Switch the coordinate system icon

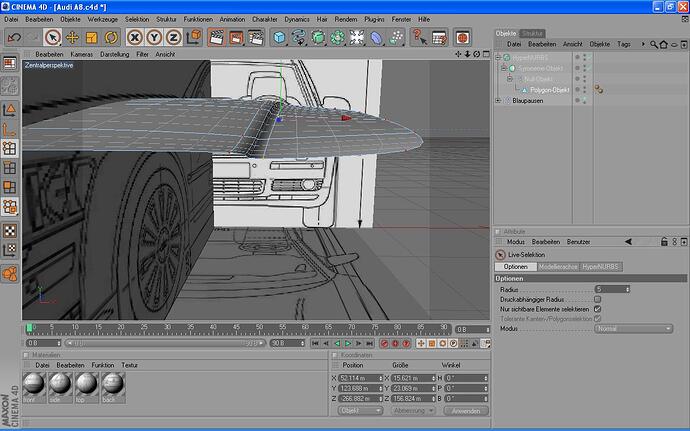click(x=194, y=38)
